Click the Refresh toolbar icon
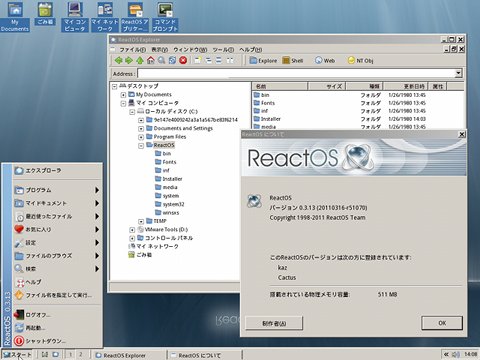This screenshot has height=360, width=480. (172, 60)
